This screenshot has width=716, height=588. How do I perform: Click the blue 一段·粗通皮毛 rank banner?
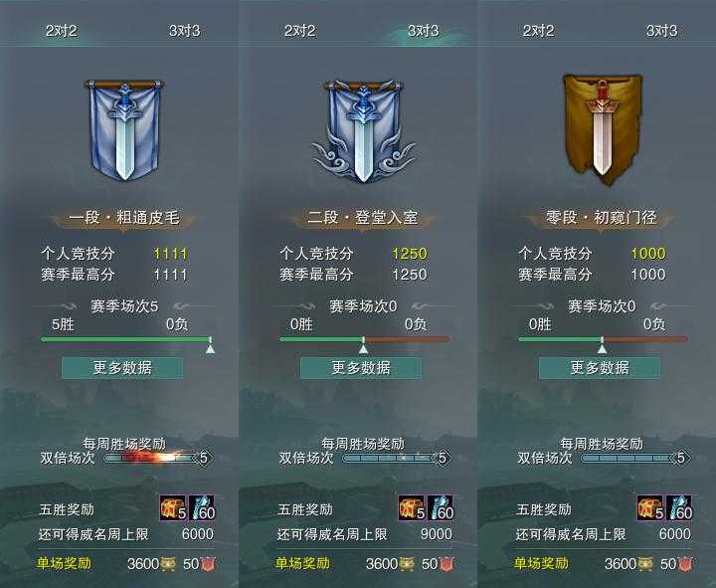click(x=123, y=130)
